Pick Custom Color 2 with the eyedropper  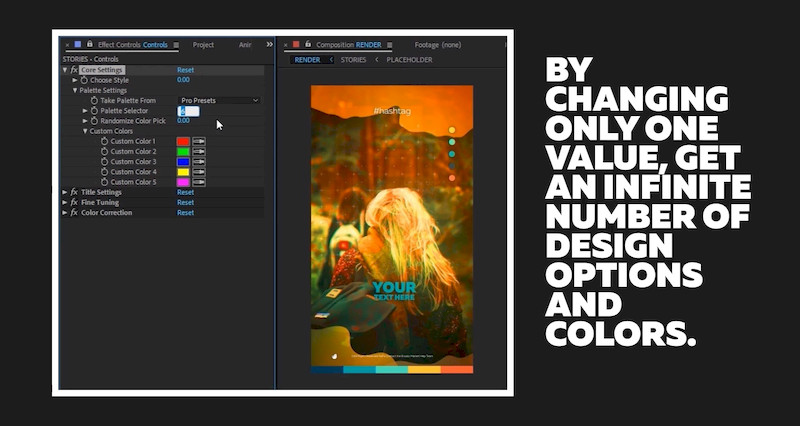click(199, 152)
